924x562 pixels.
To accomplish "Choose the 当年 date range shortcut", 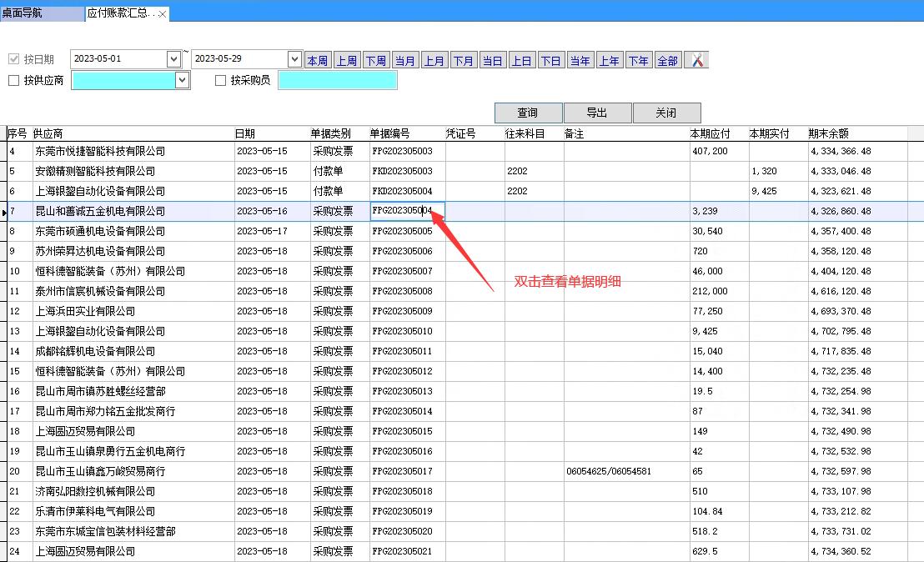I will pyautogui.click(x=580, y=60).
